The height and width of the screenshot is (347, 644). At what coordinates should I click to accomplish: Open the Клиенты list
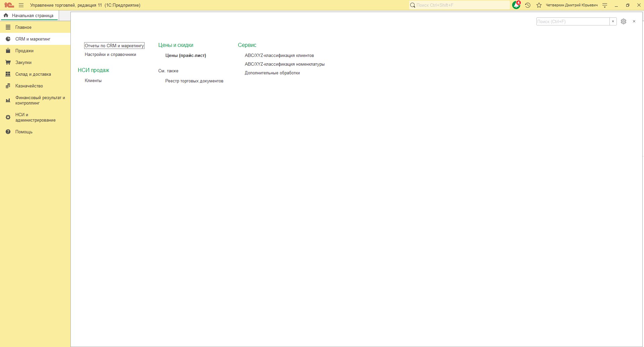93,80
